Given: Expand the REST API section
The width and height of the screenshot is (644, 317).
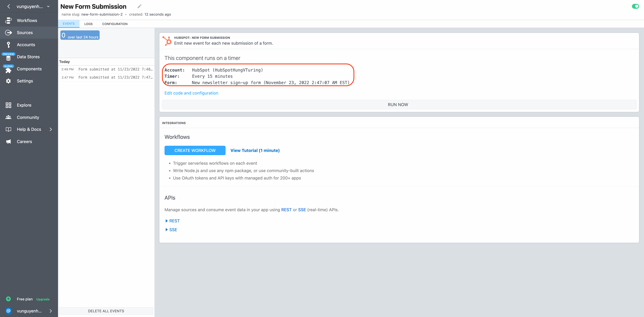Looking at the screenshot, I should pyautogui.click(x=172, y=221).
